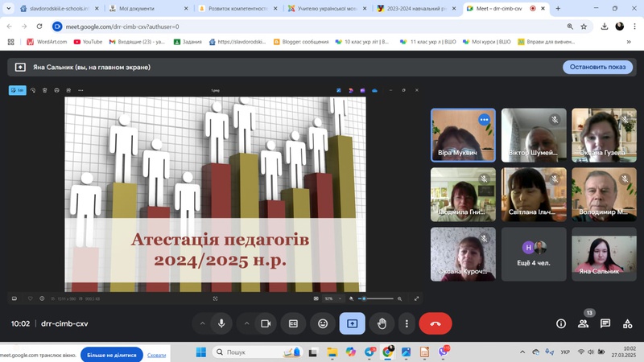Click the Остановить показ button
This screenshot has width=644, height=362.
click(x=597, y=67)
